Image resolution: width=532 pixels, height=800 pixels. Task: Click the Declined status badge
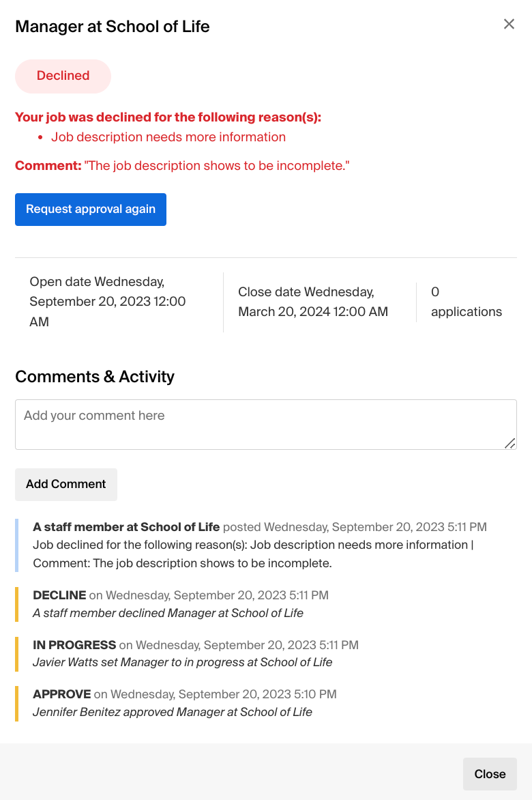click(63, 76)
